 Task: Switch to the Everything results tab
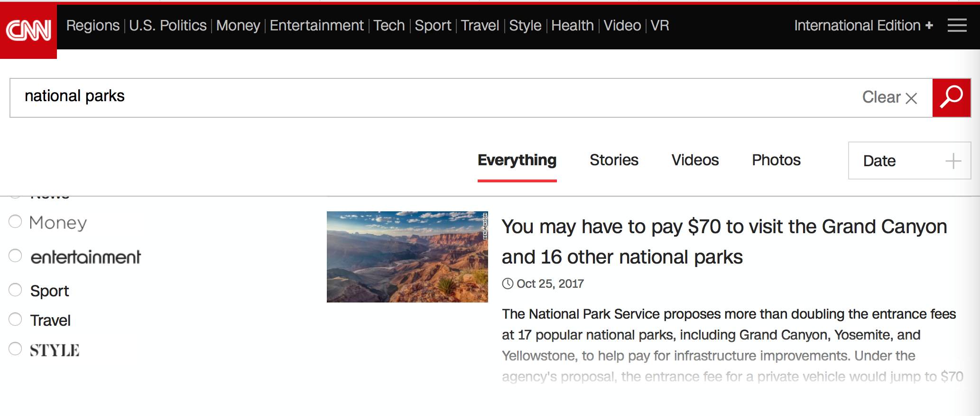pos(517,161)
